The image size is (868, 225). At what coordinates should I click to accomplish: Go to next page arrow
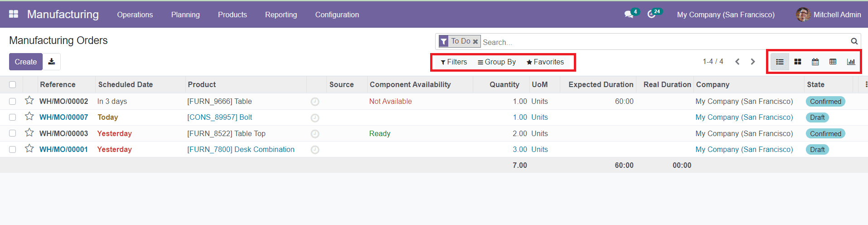click(x=753, y=62)
